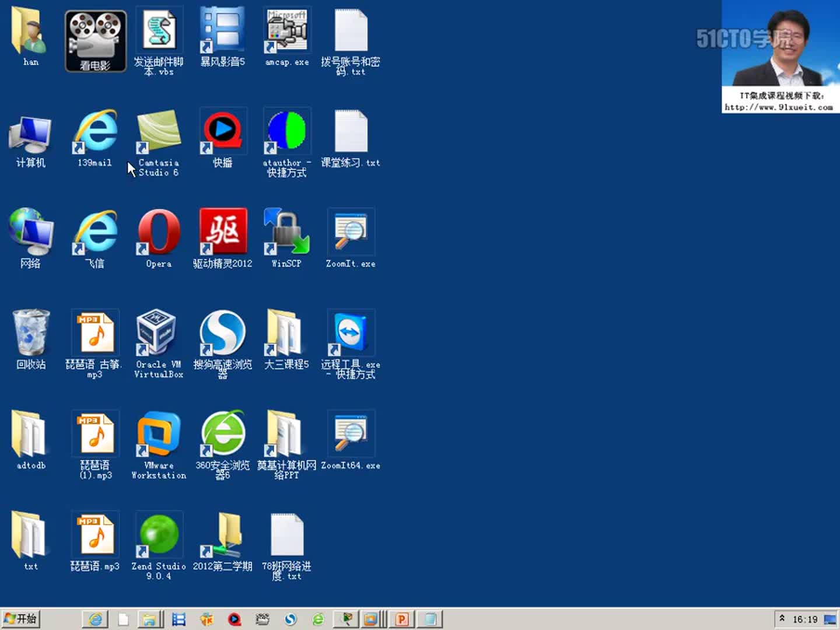The image size is (840, 630).
Task: Click the 16:19 system clock
Action: click(805, 619)
